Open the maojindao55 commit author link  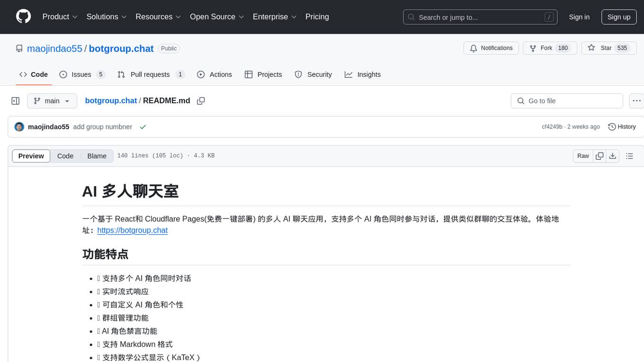tap(49, 127)
